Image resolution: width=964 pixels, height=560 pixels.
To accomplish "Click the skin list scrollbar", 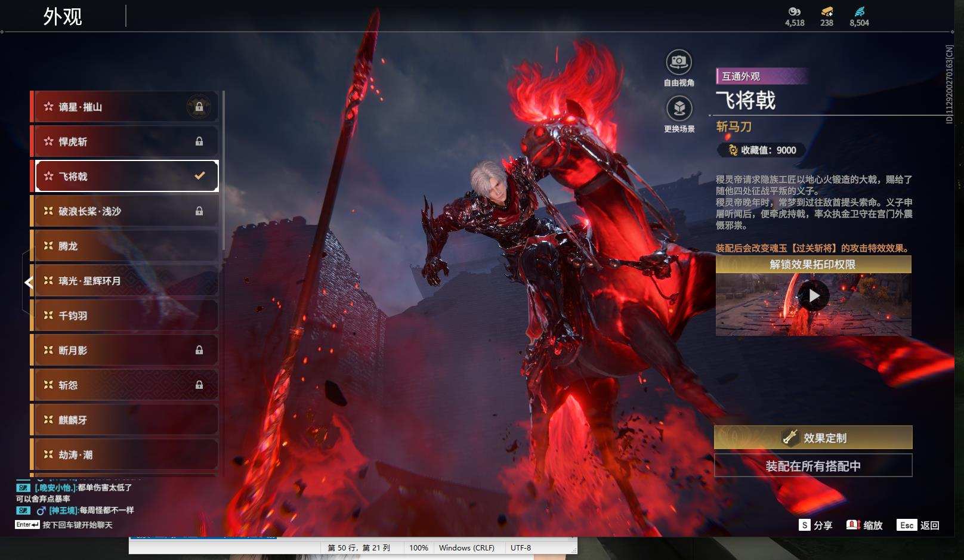I will pyautogui.click(x=223, y=170).
